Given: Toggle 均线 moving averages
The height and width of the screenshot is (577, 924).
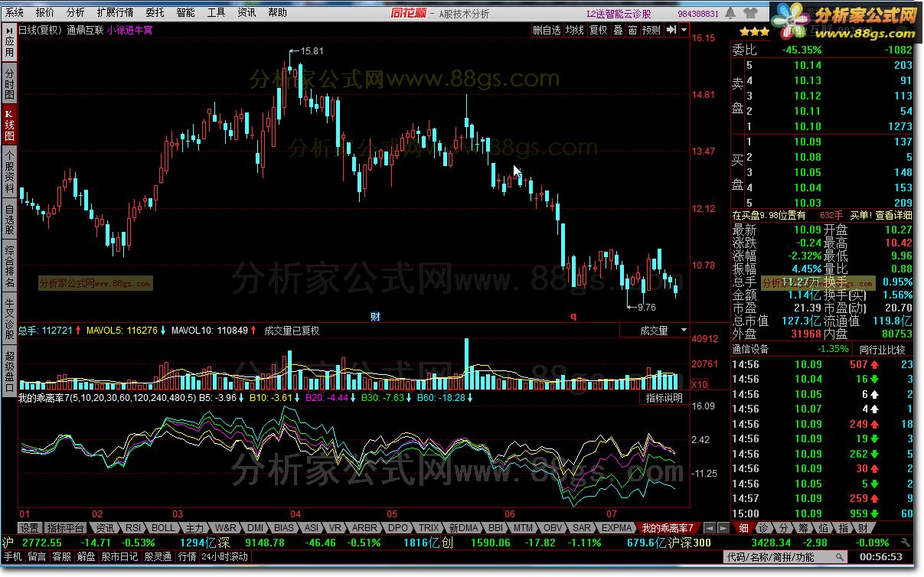Looking at the screenshot, I should tap(575, 30).
